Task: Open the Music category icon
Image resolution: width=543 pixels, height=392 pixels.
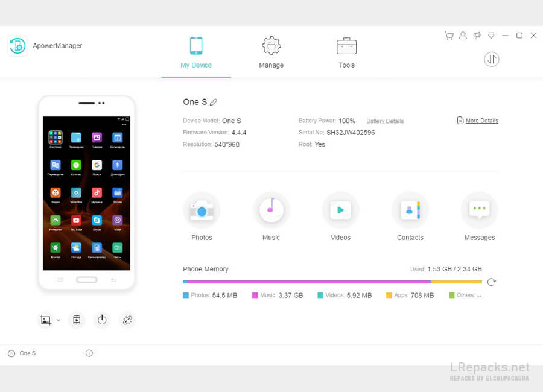Action: click(x=271, y=210)
